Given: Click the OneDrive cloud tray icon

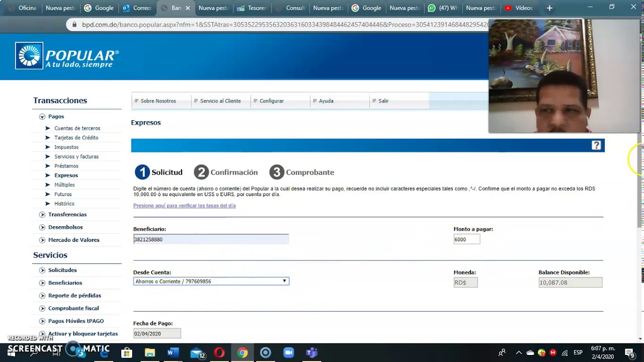Looking at the screenshot, I should coord(530,352).
